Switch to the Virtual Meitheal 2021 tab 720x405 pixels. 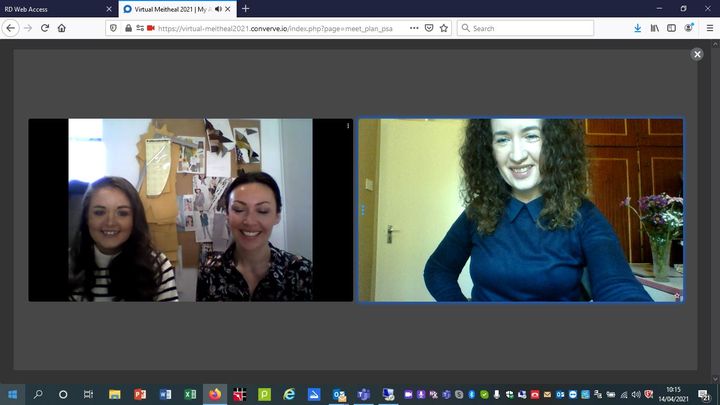[x=170, y=8]
